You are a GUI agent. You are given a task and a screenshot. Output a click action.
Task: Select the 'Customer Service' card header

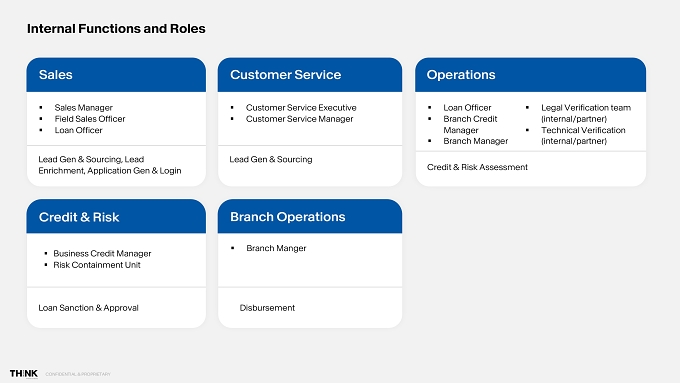pyautogui.click(x=310, y=75)
